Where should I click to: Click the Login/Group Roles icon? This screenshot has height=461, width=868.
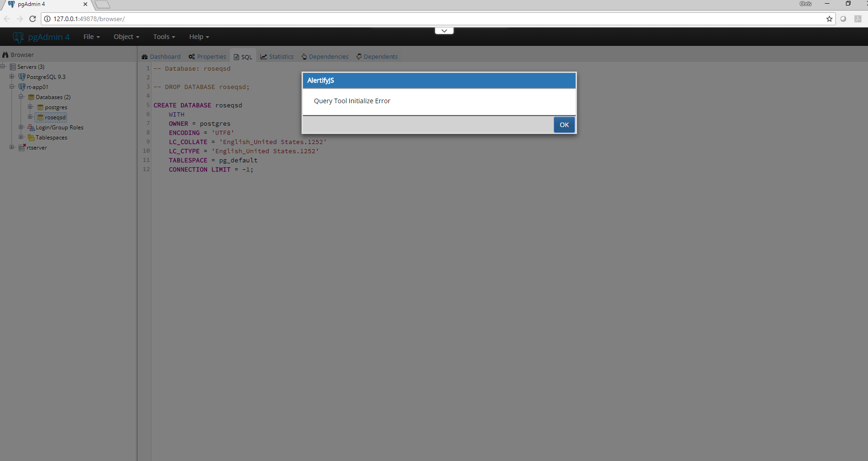tap(31, 128)
